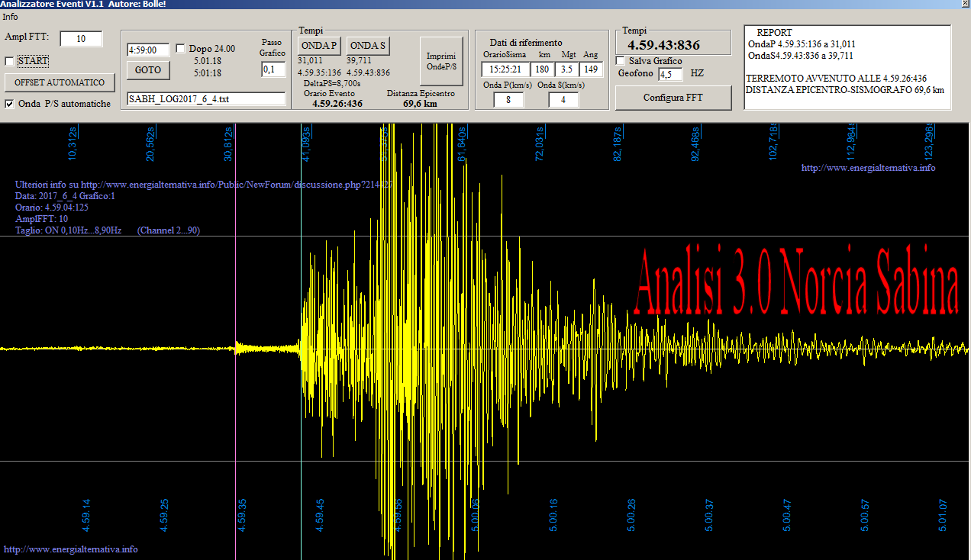Enable the Salva Grafico checkbox
The width and height of the screenshot is (971, 560).
click(621, 61)
